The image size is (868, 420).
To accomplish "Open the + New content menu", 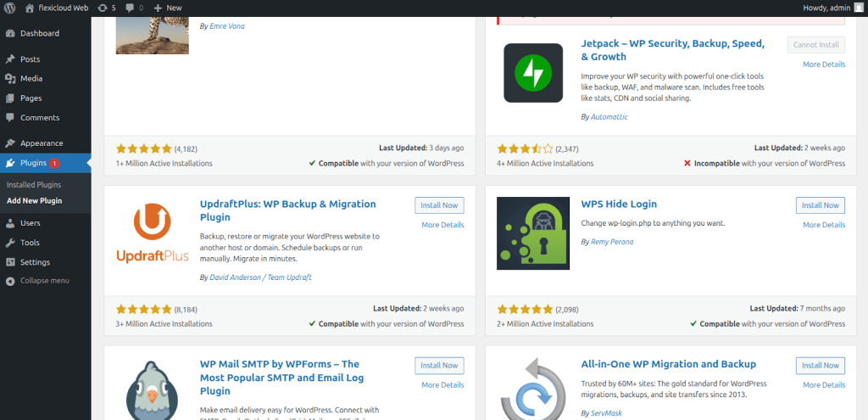I will coord(168,8).
